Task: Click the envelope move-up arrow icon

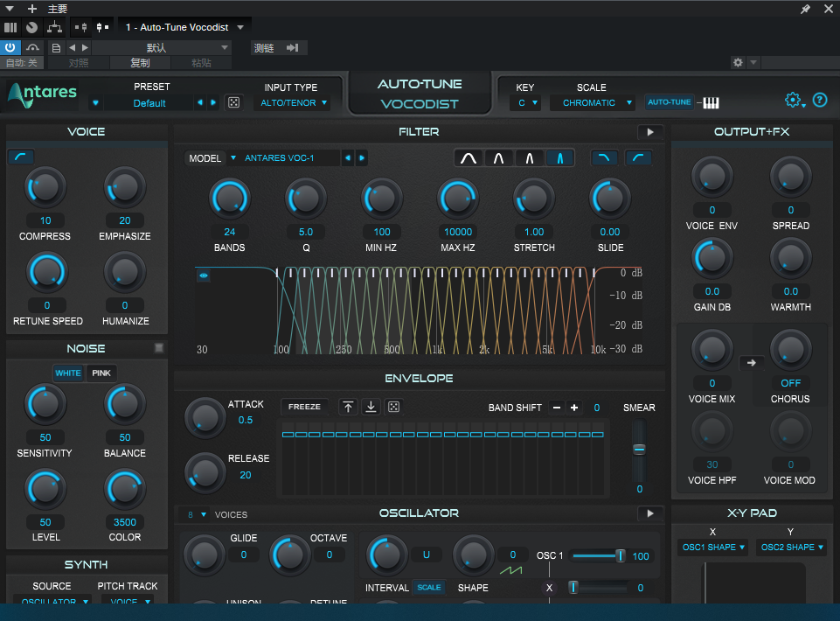Action: coord(348,407)
